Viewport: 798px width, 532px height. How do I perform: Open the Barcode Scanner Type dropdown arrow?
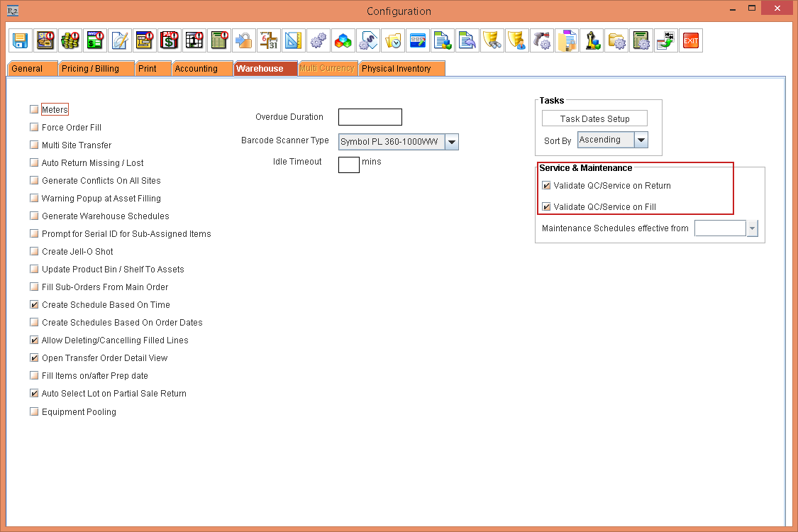451,142
